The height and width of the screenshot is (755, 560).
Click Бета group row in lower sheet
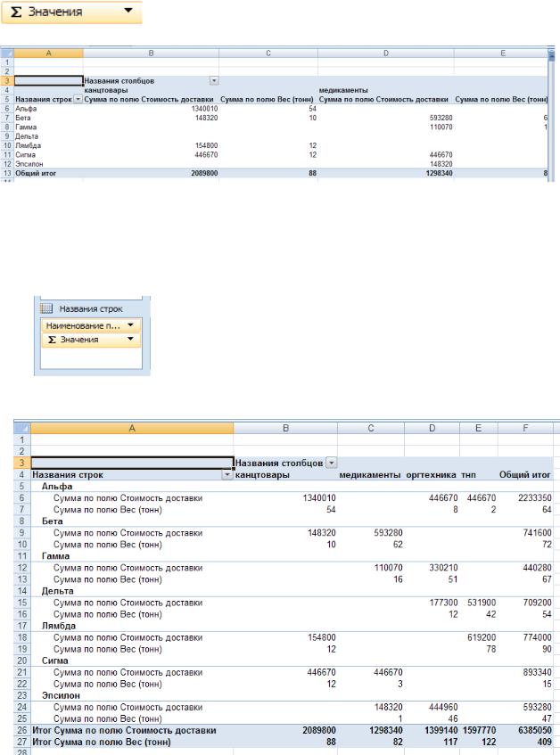point(52,521)
